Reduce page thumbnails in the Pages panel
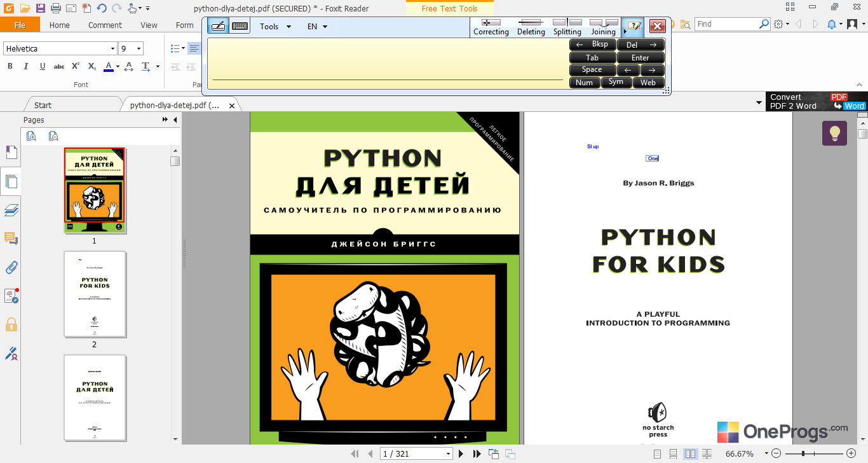The height and width of the screenshot is (463, 868). coord(53,135)
